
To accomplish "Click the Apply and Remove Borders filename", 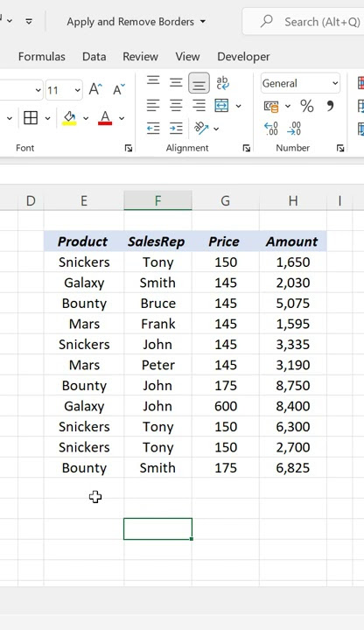I will pos(130,22).
